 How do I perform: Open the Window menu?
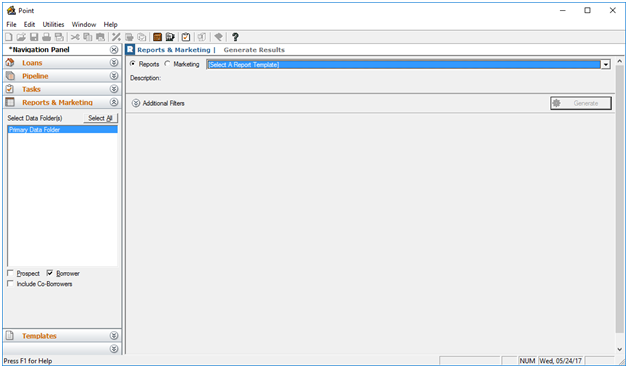tap(84, 24)
